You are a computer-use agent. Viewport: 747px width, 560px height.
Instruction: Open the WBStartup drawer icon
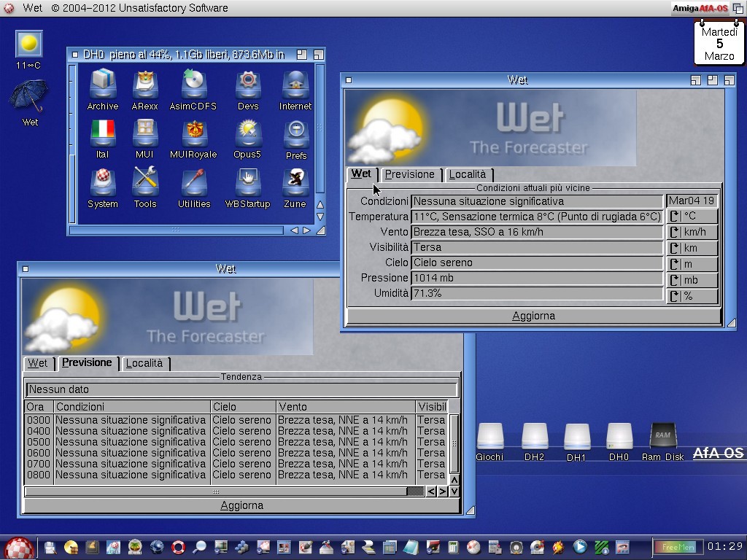[248, 185]
